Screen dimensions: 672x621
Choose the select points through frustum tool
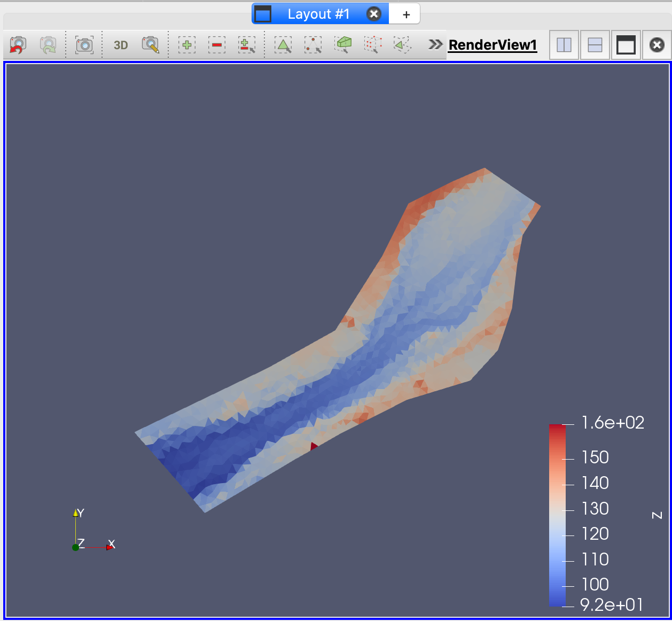[373, 45]
